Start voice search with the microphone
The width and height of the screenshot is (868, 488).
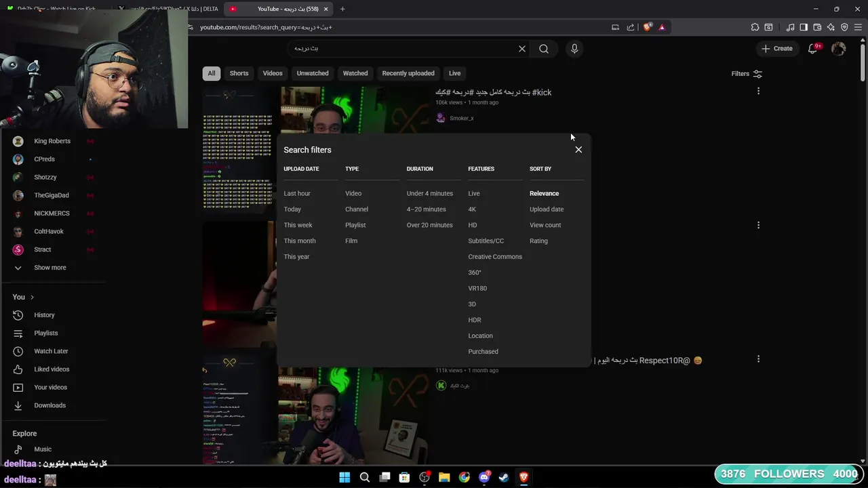tap(574, 49)
